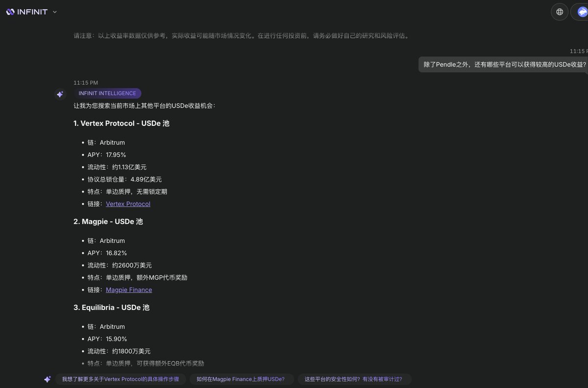Screen dimensions: 588x388
Task: Click the user message about platforms besides Pendle
Action: pyautogui.click(x=504, y=64)
